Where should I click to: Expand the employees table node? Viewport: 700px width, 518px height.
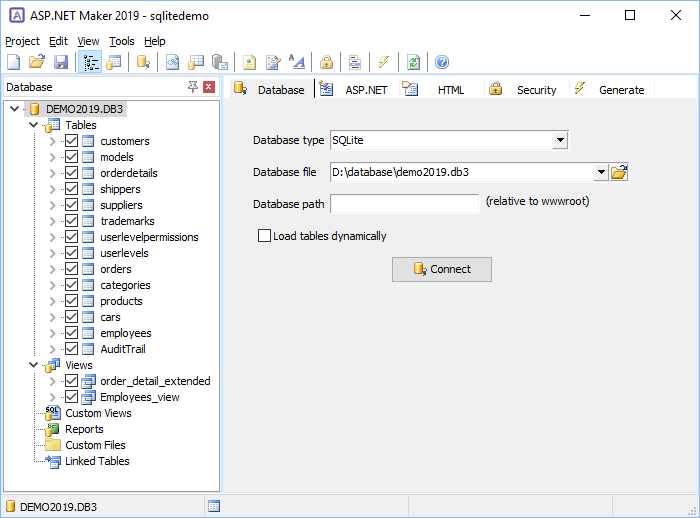(52, 333)
